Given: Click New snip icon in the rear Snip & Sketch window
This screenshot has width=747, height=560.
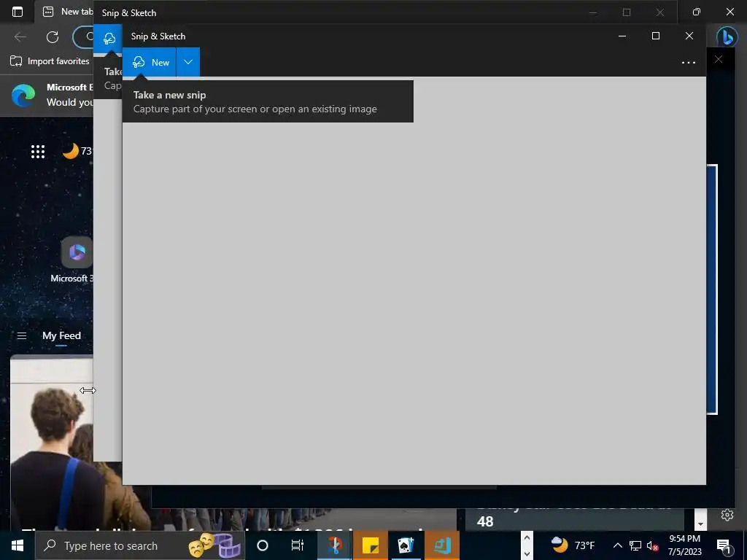Looking at the screenshot, I should 109,39.
